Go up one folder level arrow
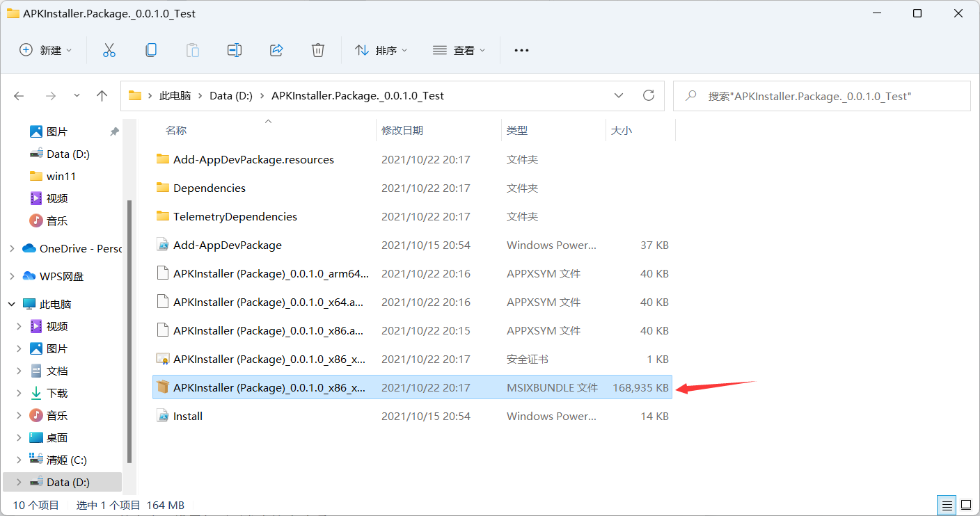The width and height of the screenshot is (980, 516). coord(102,96)
